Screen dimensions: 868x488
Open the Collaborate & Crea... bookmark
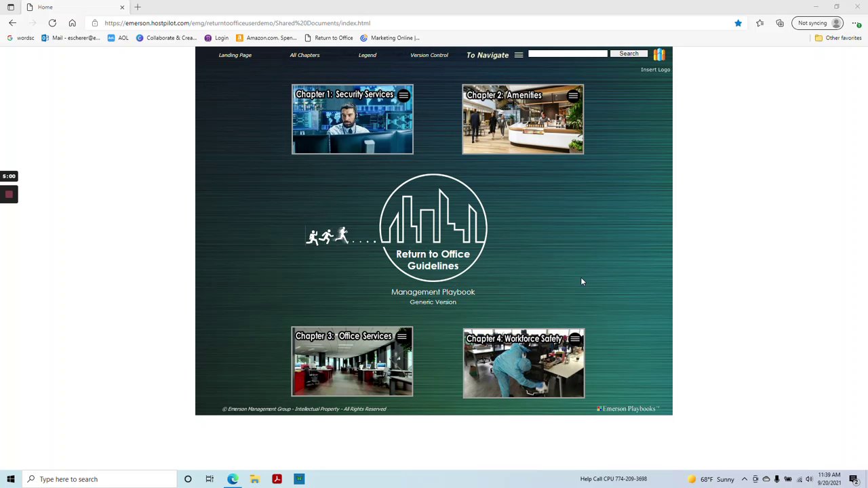(x=166, y=38)
